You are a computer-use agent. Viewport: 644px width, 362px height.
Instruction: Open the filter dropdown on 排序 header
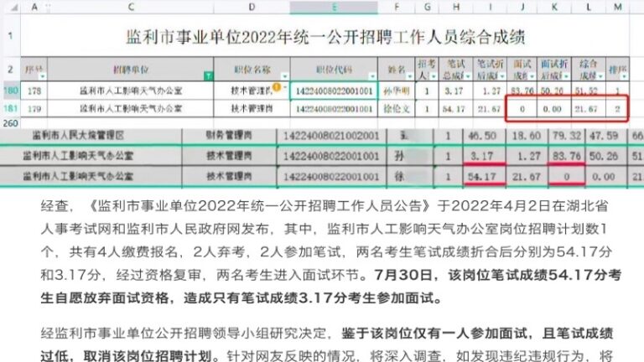coord(624,76)
